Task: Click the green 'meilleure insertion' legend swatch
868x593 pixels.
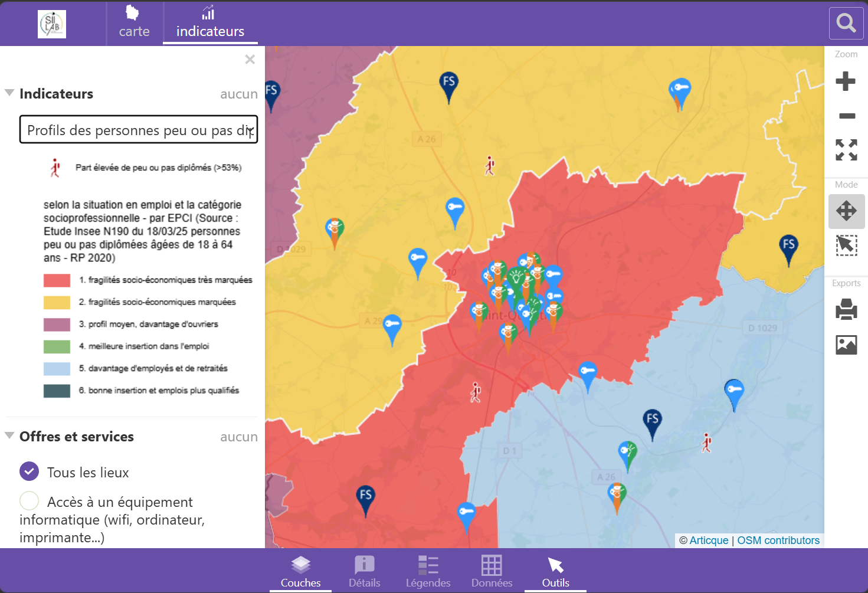Action: click(x=57, y=346)
